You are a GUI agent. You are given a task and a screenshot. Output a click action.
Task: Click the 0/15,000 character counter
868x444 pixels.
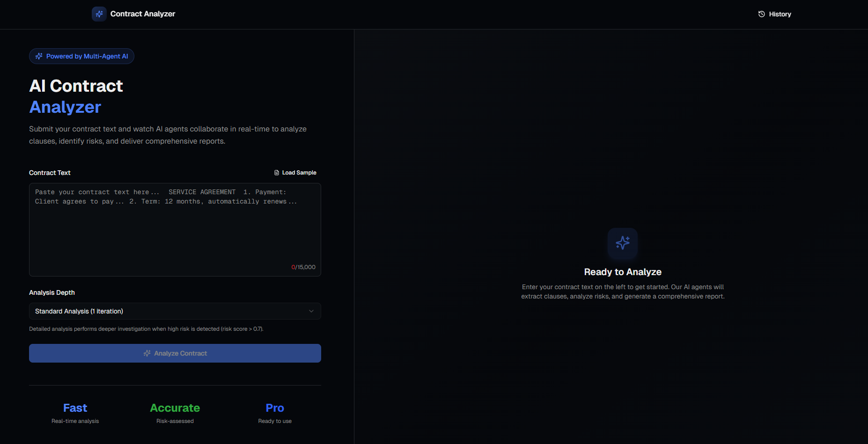tap(303, 267)
